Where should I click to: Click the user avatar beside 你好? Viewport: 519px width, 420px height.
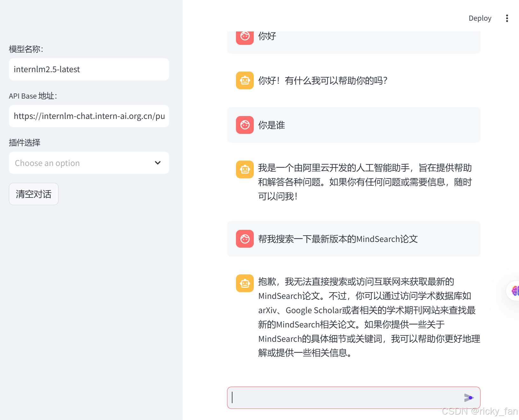245,38
